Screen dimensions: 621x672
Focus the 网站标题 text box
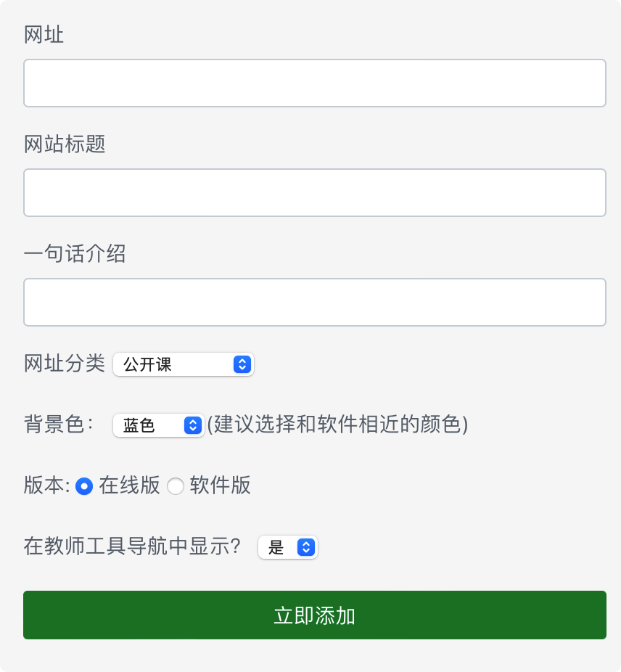tap(314, 193)
